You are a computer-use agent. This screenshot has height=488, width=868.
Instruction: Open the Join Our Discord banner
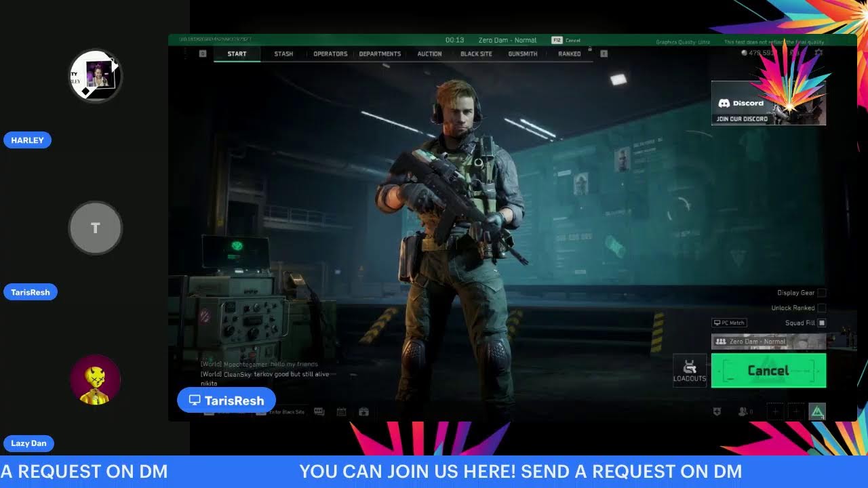coord(768,103)
